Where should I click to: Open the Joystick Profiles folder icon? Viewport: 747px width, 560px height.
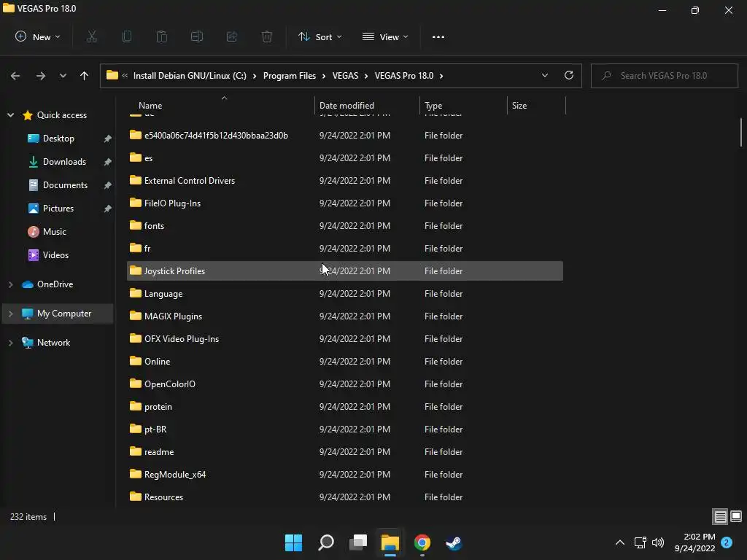point(136,271)
